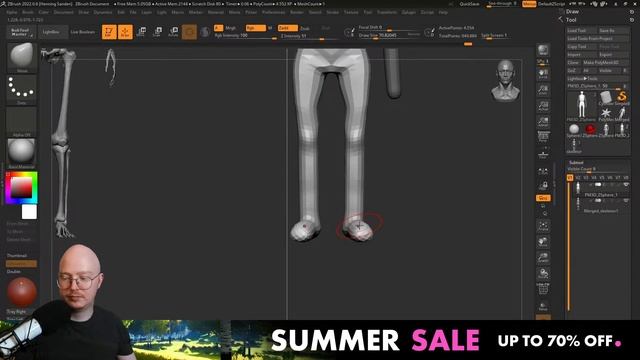Toggle PolyFrame line fill display
Image resolution: width=640 pixels, height=360 pixels.
(543, 289)
